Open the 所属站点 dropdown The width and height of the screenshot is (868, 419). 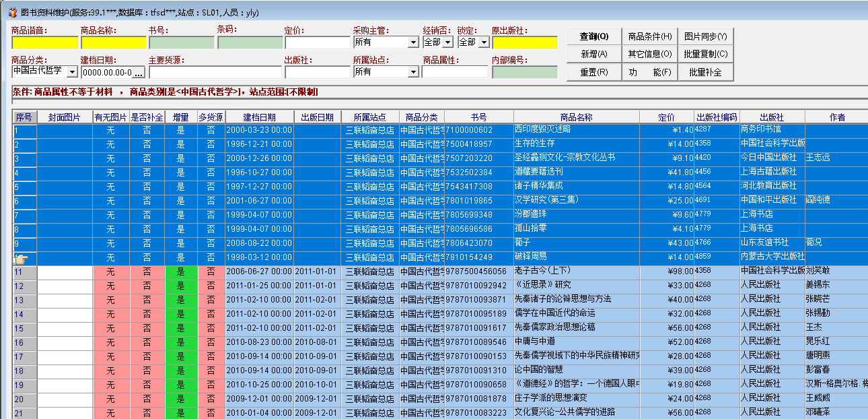click(413, 71)
